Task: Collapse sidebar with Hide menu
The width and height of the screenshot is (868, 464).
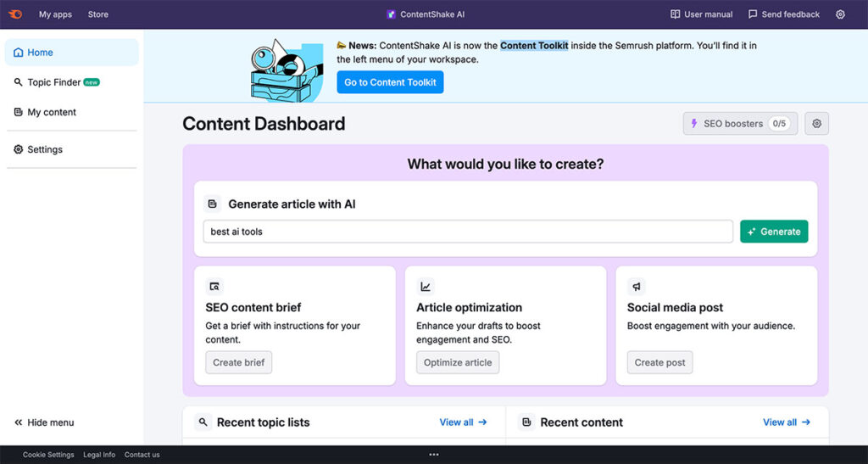Action: (x=44, y=422)
